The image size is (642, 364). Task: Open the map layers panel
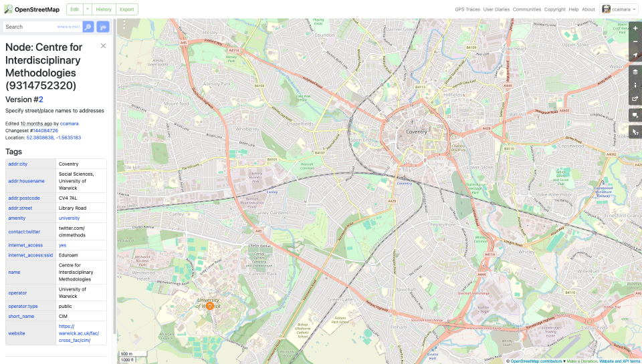coord(635,71)
